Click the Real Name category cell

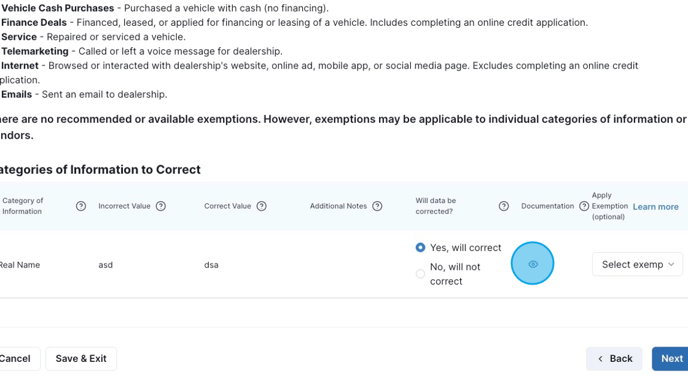[20, 265]
